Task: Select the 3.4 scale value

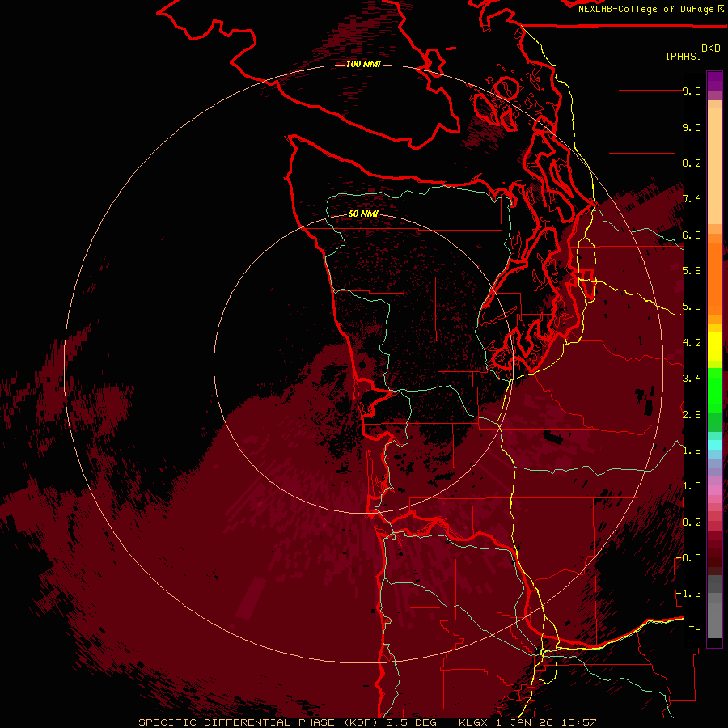Action: pos(692,379)
